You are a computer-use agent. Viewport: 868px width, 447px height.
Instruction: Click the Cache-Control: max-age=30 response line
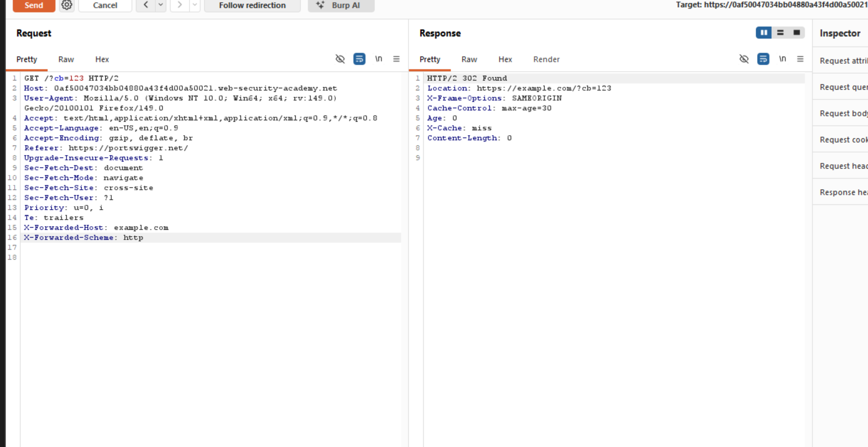(489, 108)
